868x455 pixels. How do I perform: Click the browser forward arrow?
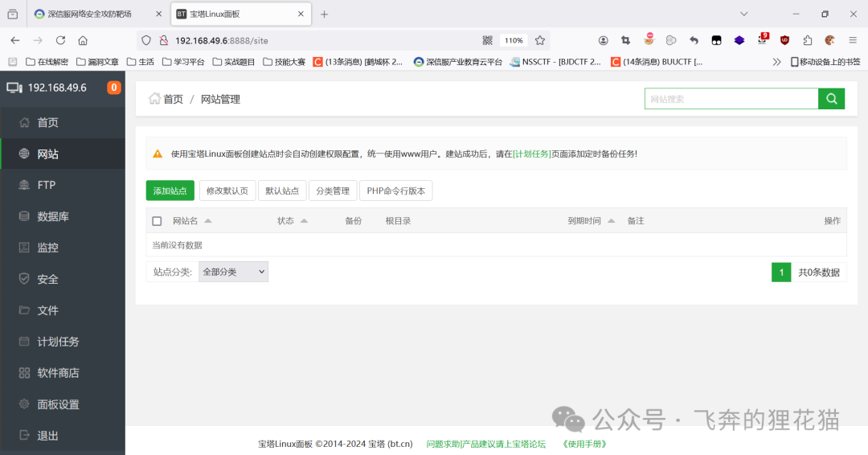38,40
